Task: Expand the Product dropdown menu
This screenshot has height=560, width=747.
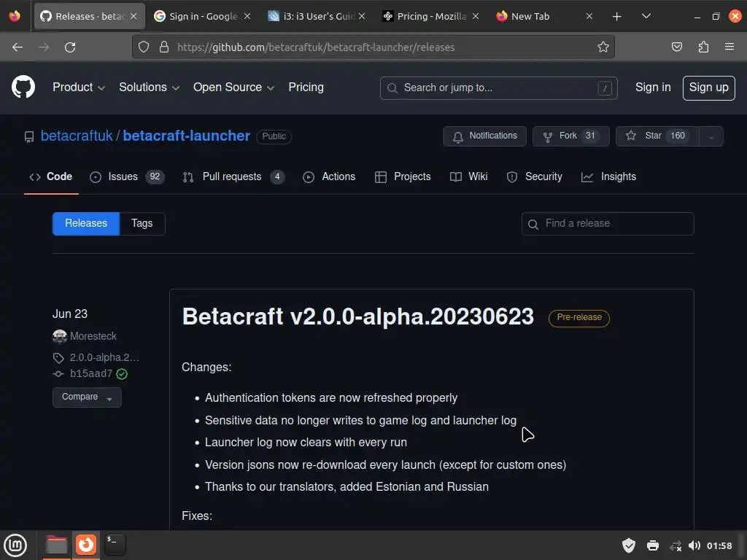Action: coord(79,87)
